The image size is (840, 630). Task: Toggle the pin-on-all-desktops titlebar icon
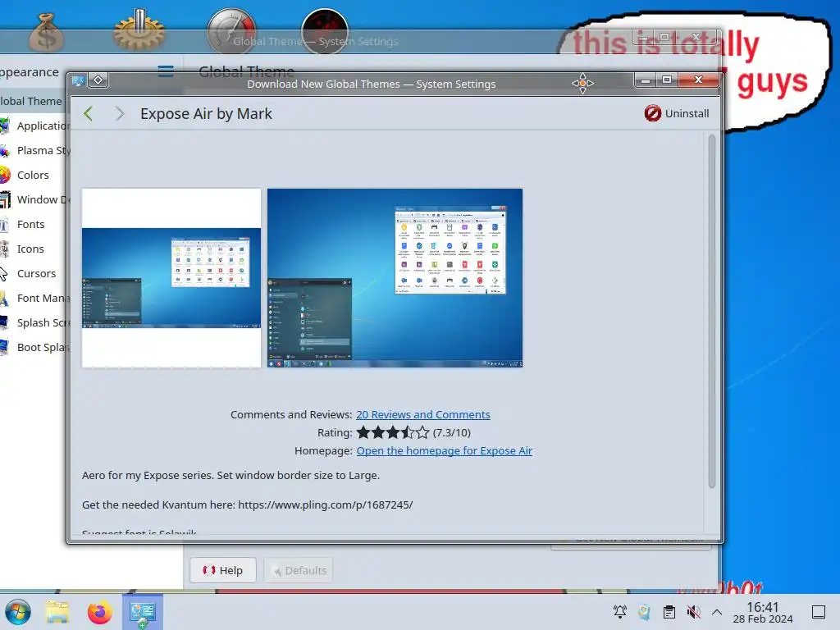pos(98,80)
